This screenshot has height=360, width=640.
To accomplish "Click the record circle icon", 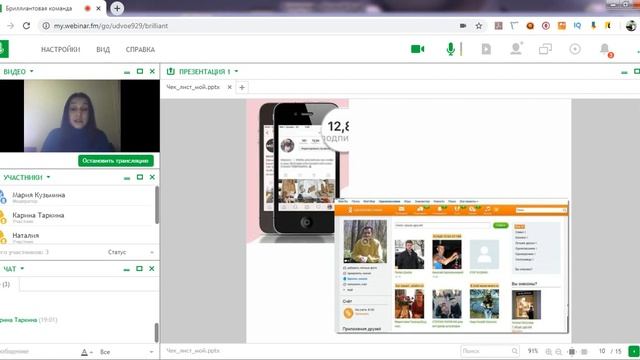I will pos(575,49).
